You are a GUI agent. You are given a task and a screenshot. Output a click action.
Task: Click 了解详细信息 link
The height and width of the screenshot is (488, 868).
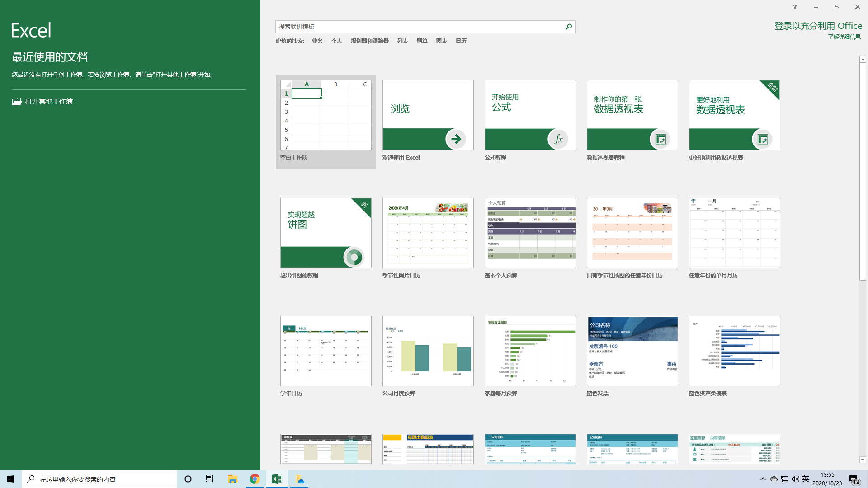(x=844, y=37)
